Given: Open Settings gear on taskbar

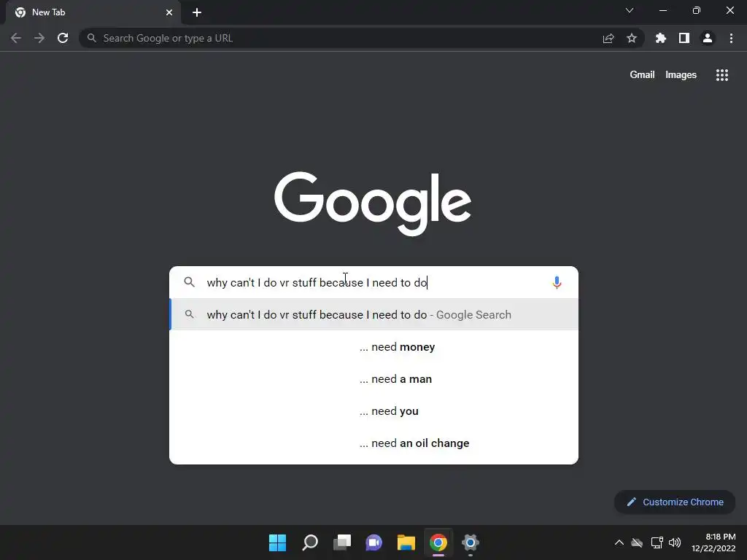Looking at the screenshot, I should [471, 542].
